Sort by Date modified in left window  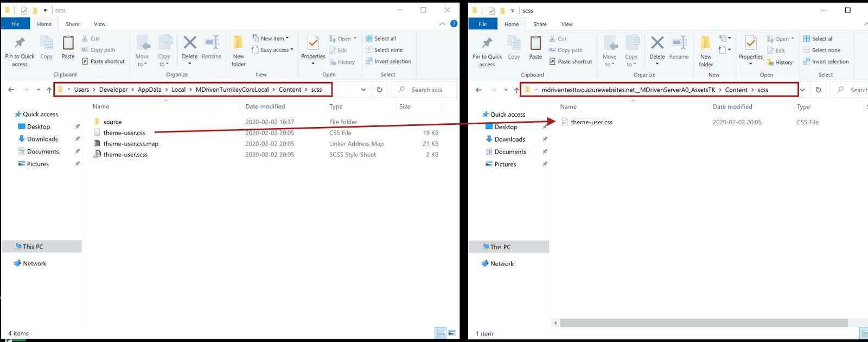[265, 106]
